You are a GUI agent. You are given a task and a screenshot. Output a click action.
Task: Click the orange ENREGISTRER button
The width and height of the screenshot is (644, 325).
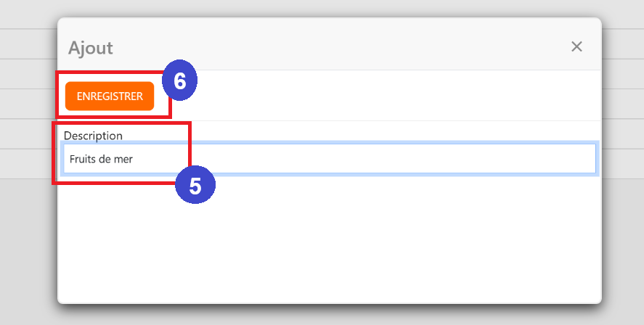[110, 96]
